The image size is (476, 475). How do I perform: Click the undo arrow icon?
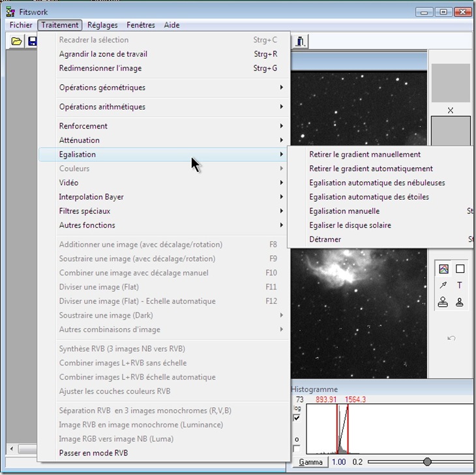pyautogui.click(x=452, y=338)
